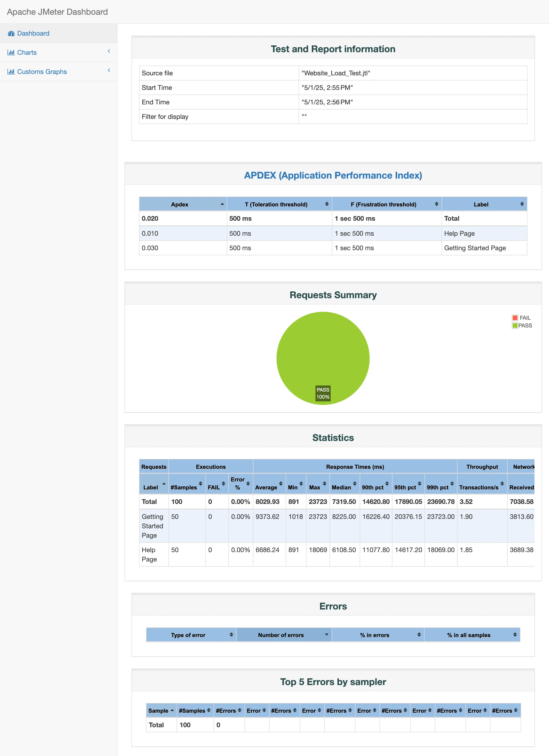Expand the Customs Graphs menu chevron
This screenshot has height=756, width=549.
(x=109, y=70)
